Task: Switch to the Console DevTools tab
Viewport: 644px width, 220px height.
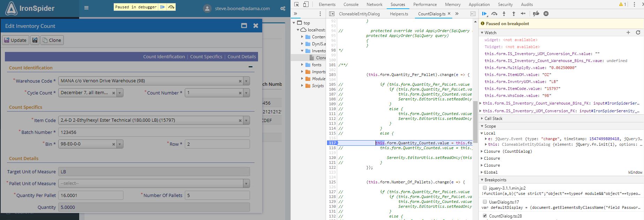Action: click(351, 5)
